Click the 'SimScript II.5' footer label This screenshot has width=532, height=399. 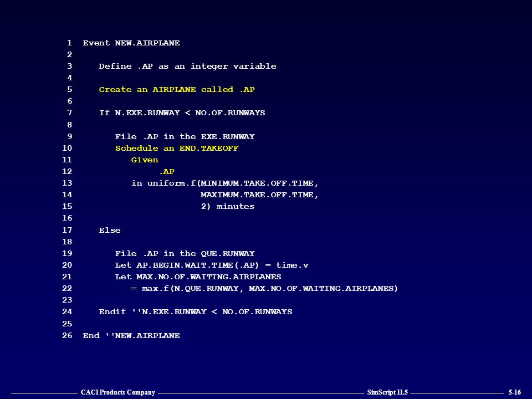(x=387, y=392)
